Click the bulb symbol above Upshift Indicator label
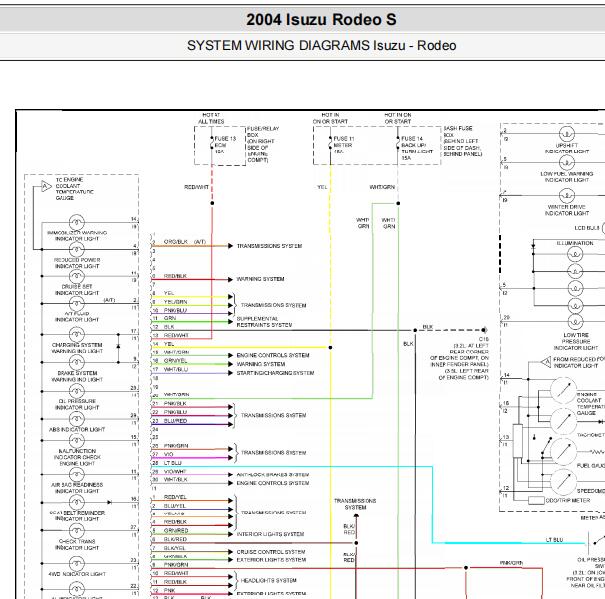 pyautogui.click(x=567, y=134)
